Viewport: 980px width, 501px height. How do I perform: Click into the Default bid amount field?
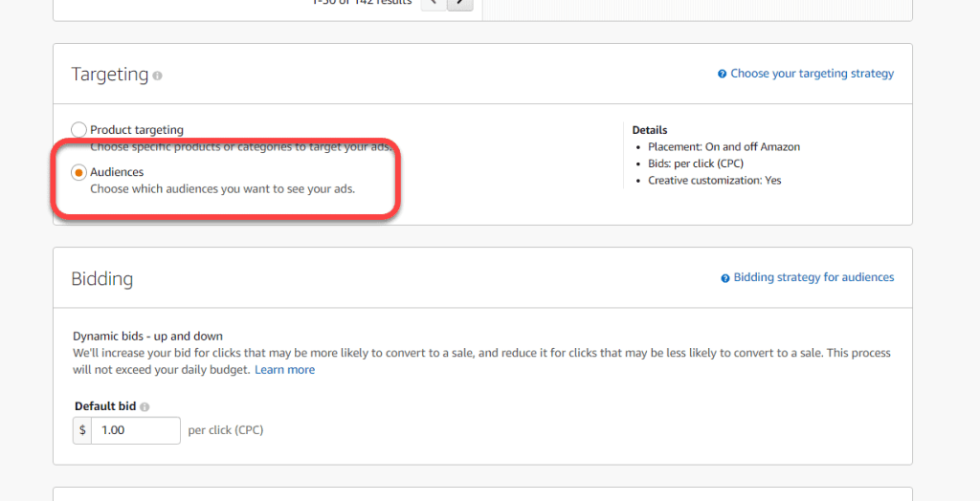pyautogui.click(x=136, y=430)
